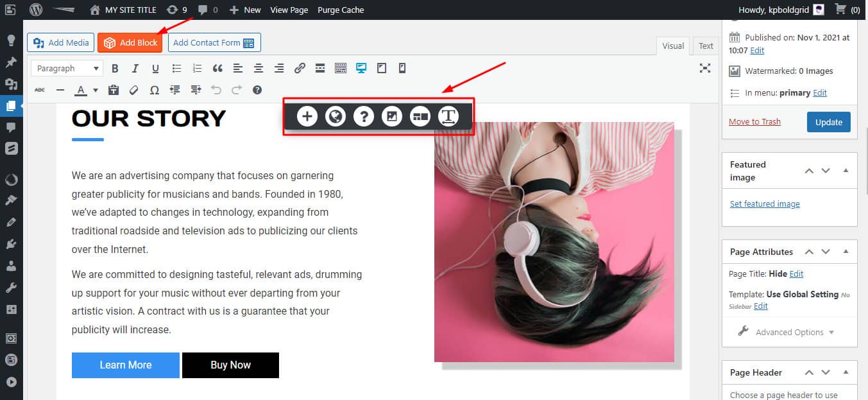Click the image icon in floating toolbar
This screenshot has height=400, width=868.
pyautogui.click(x=391, y=116)
